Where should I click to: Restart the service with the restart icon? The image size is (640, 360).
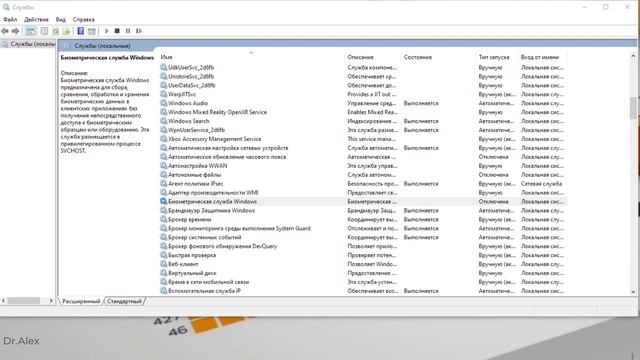(139, 31)
